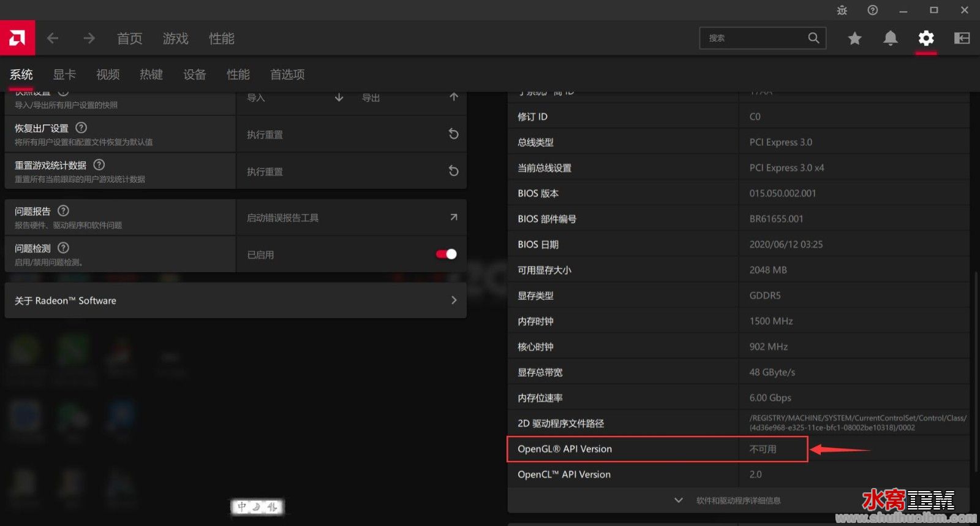Click the magnifier search icon
Image resolution: width=980 pixels, height=526 pixels.
point(813,38)
